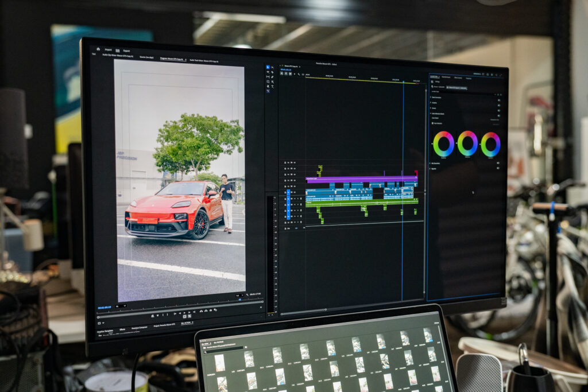
Task: Click the Home icon in header
Action: [98, 49]
